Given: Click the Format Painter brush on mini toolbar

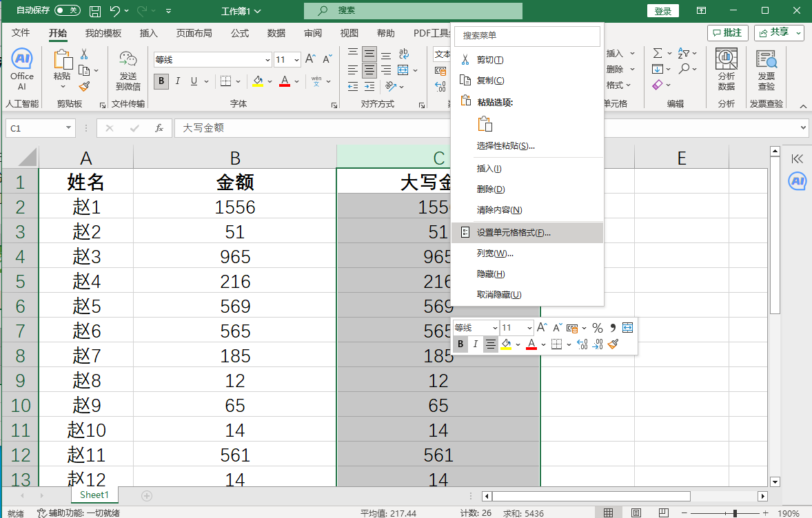Looking at the screenshot, I should point(613,344).
